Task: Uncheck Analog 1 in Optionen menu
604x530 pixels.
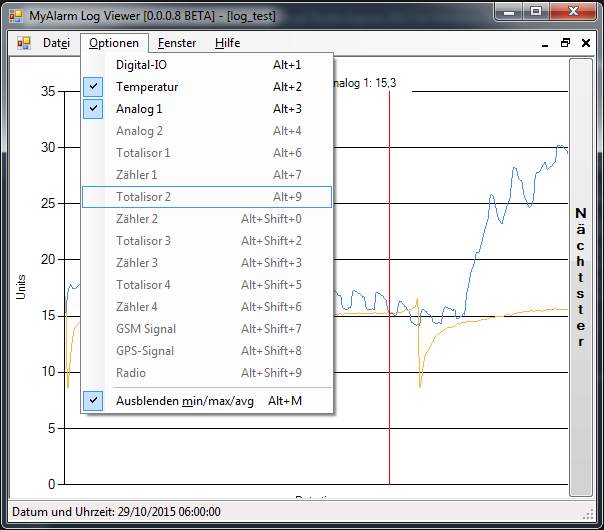Action: (207, 109)
